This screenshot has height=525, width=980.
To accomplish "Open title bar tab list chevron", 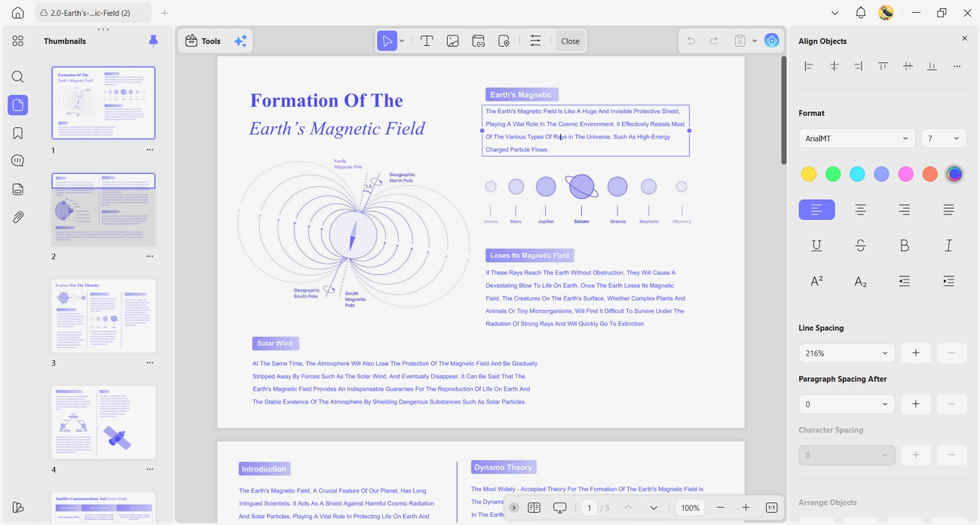I will point(835,13).
